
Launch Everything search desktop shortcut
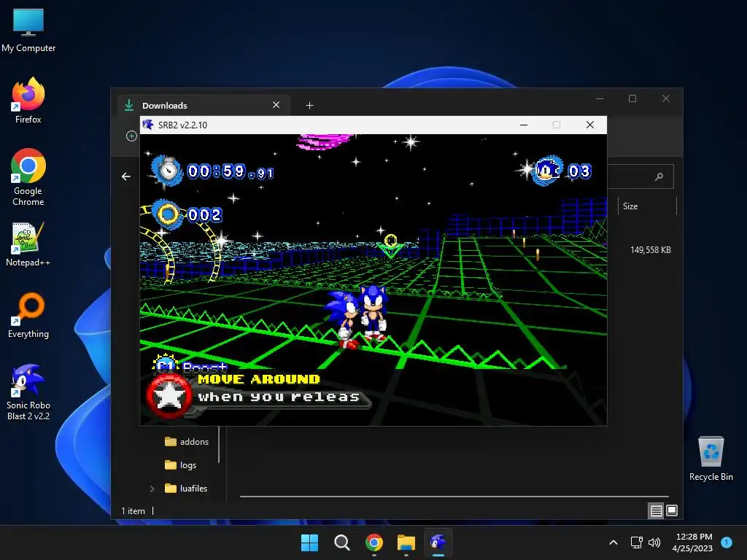28,315
